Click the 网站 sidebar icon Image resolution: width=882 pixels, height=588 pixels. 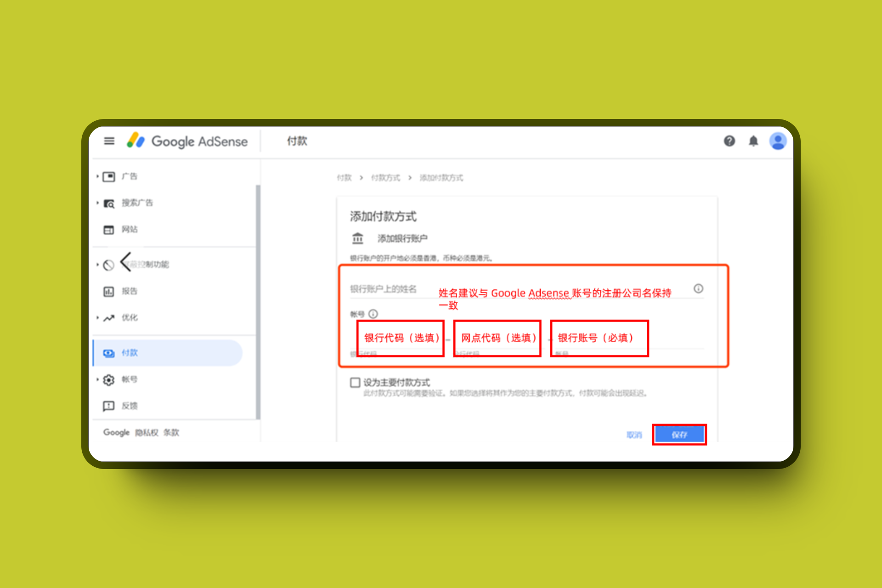click(109, 230)
